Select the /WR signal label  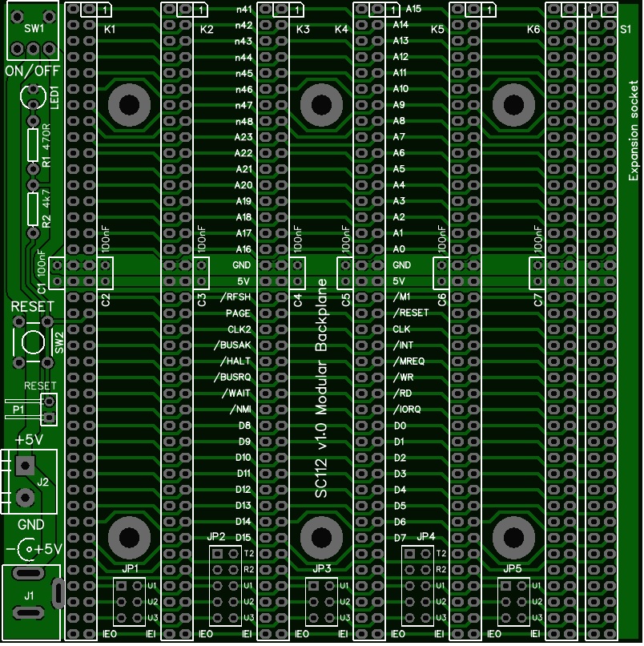(403, 377)
